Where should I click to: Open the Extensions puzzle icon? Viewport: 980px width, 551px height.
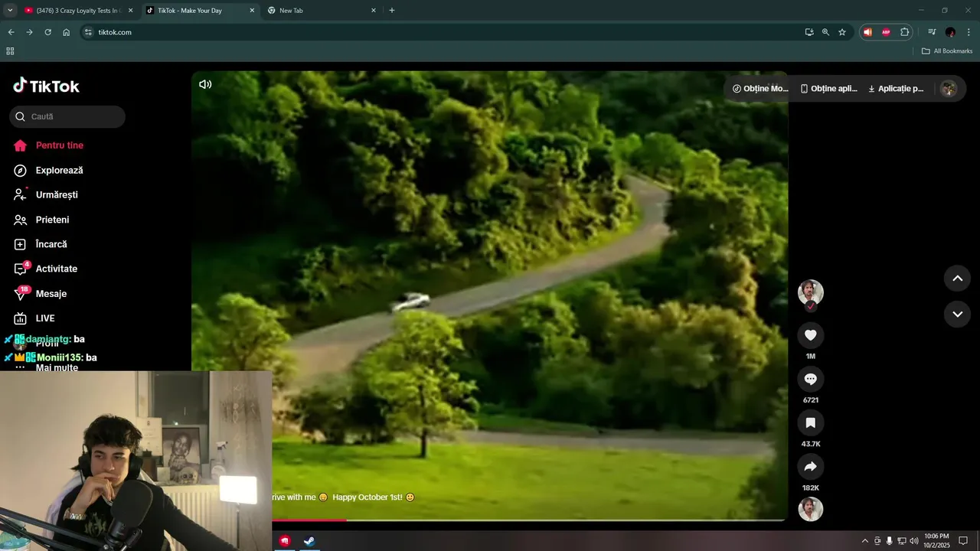[905, 32]
